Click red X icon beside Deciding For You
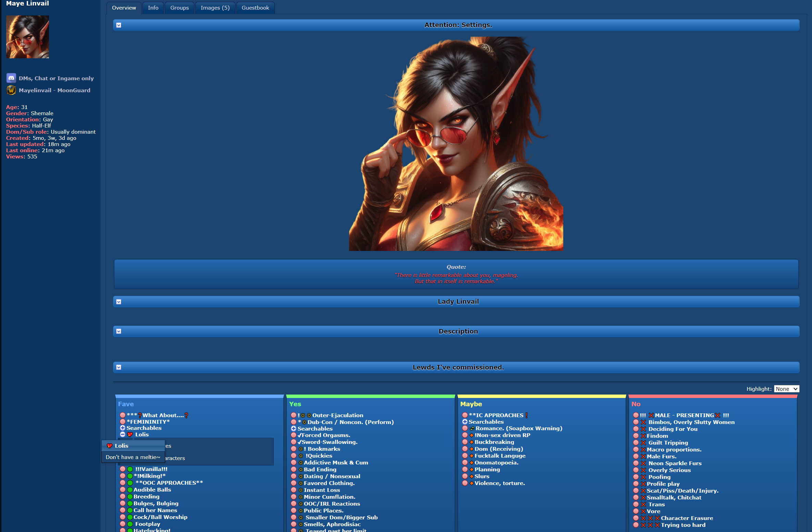 pos(643,429)
